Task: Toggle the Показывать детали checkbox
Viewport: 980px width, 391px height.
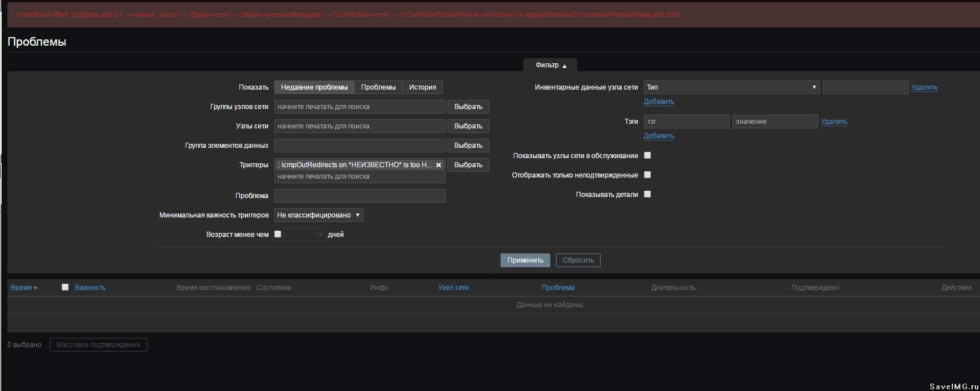Action: (647, 194)
